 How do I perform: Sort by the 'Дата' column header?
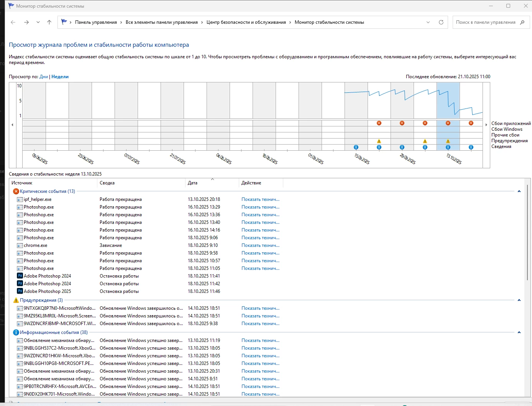click(212, 183)
